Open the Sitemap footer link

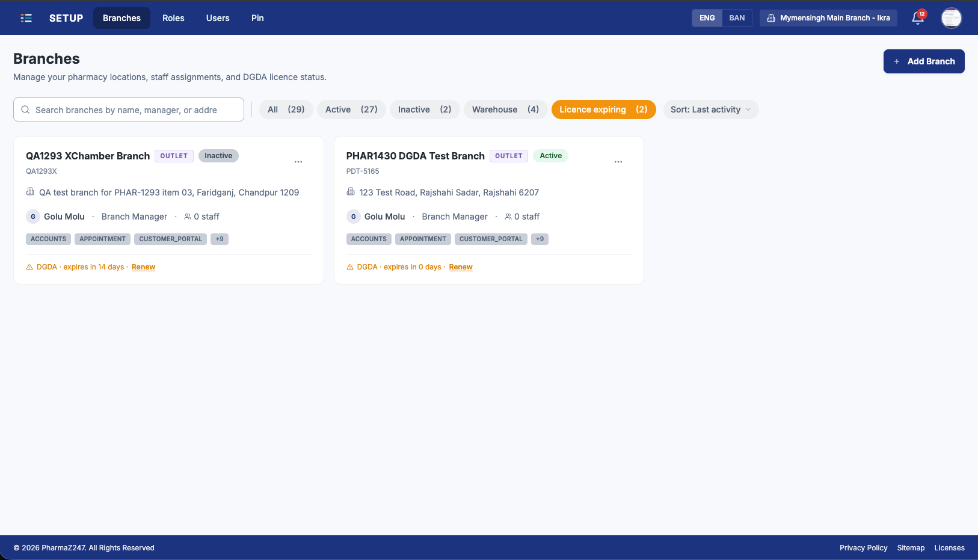(911, 548)
